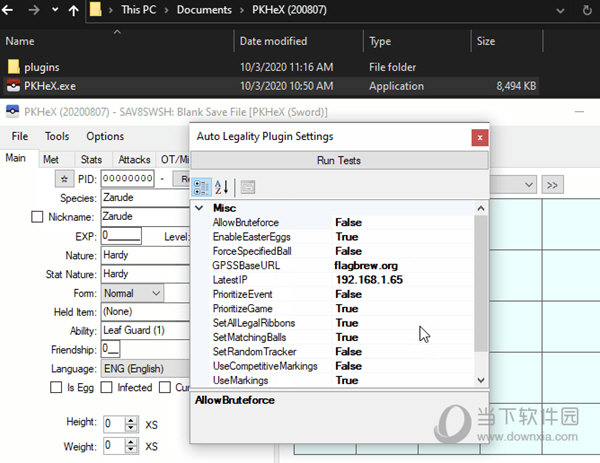Click the PKHeX.exe Poké Ball file icon
Viewport: 600px width, 463px height.
coord(14,86)
